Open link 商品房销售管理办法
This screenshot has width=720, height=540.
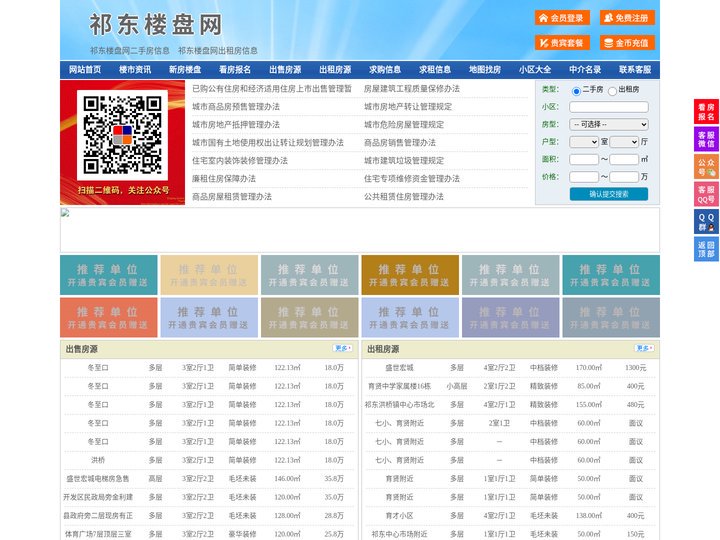click(x=400, y=142)
